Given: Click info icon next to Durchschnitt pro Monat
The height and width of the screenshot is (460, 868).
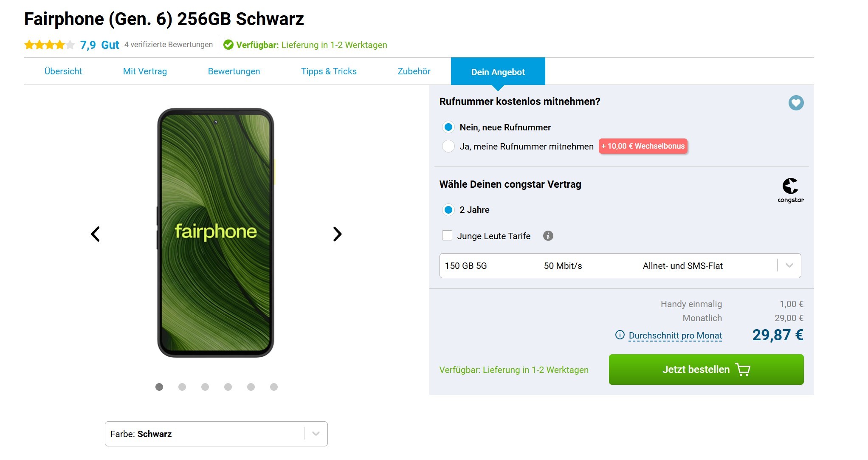Looking at the screenshot, I should coord(620,335).
